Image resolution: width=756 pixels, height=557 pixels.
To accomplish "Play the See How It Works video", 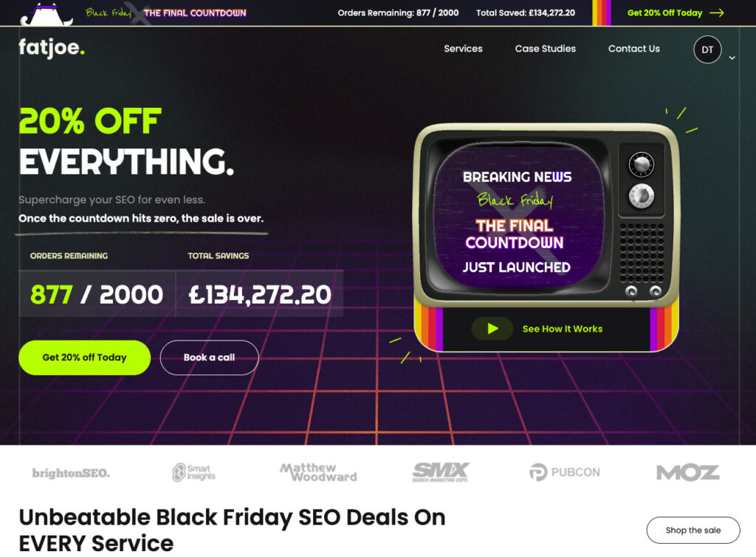I will (x=492, y=329).
